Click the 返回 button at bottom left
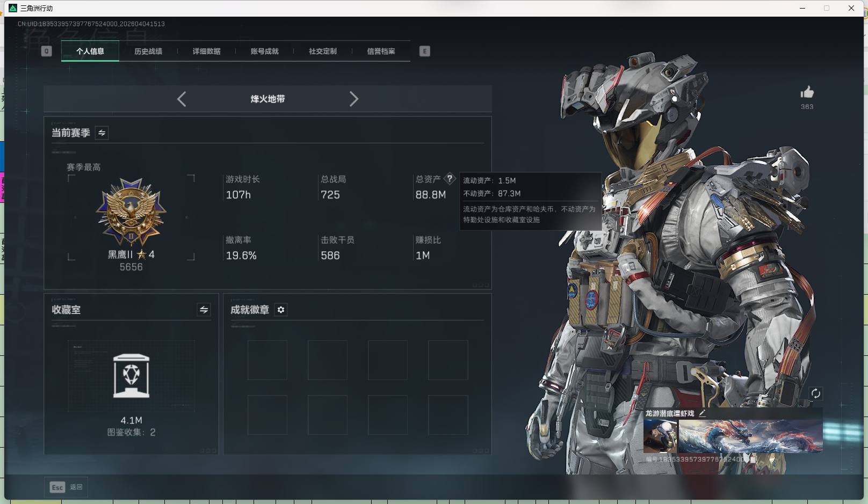Image resolution: width=868 pixels, height=504 pixels. tap(76, 487)
